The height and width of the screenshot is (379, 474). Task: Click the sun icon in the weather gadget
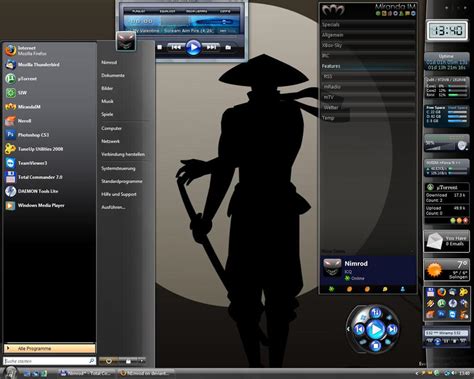point(434,269)
